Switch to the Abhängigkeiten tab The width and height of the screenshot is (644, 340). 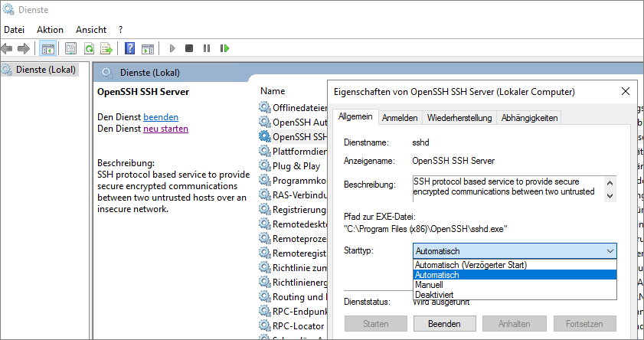(x=529, y=118)
